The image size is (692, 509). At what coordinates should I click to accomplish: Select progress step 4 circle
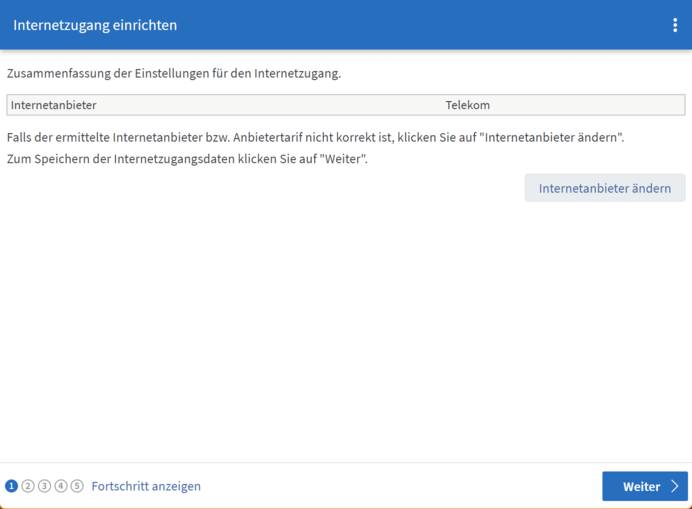point(61,486)
